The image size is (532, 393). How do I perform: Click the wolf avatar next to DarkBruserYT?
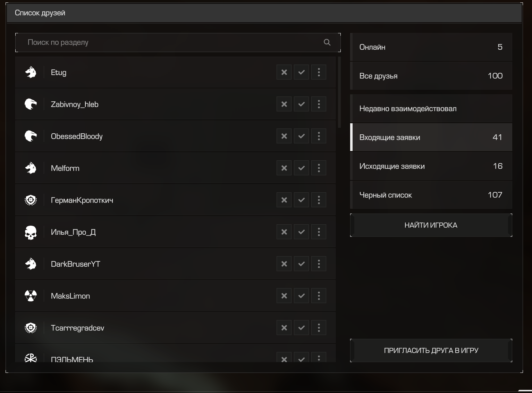pos(31,264)
